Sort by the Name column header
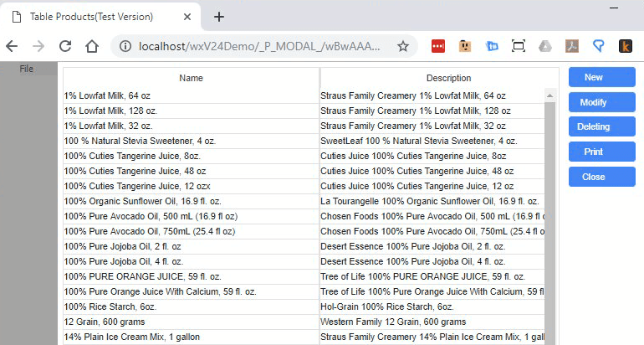Screen dimensions: 644x345 coord(191,78)
